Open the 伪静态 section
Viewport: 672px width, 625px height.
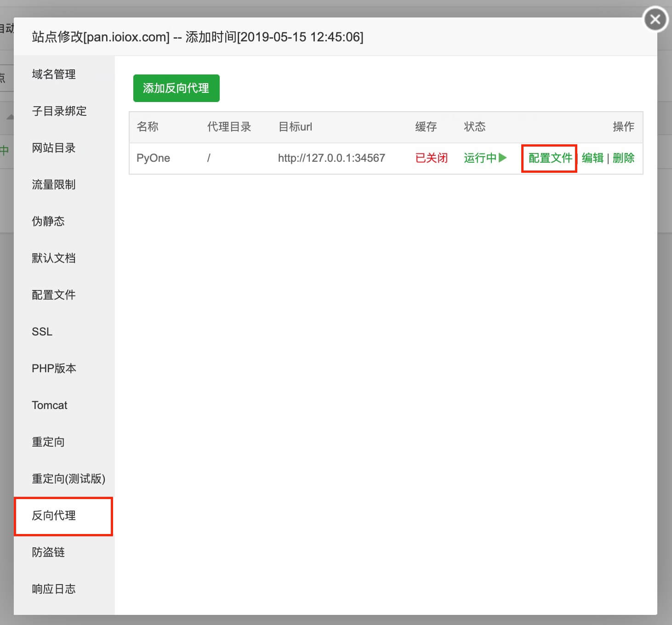[48, 222]
